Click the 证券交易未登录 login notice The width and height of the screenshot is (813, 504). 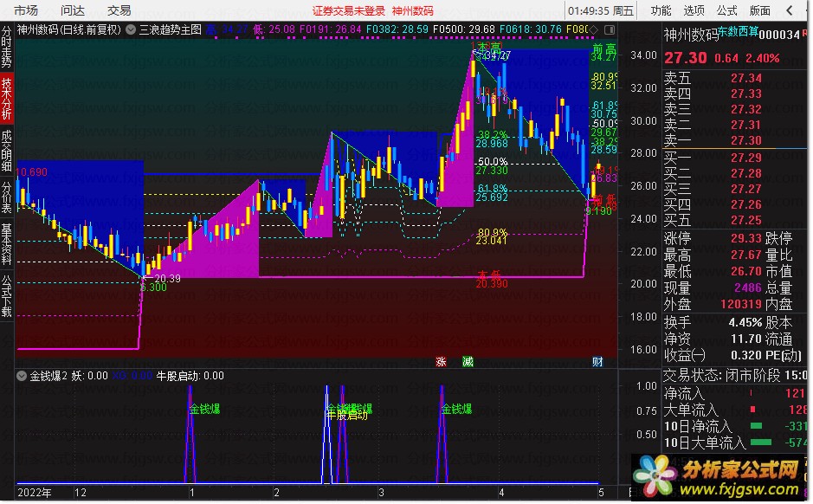(x=349, y=11)
